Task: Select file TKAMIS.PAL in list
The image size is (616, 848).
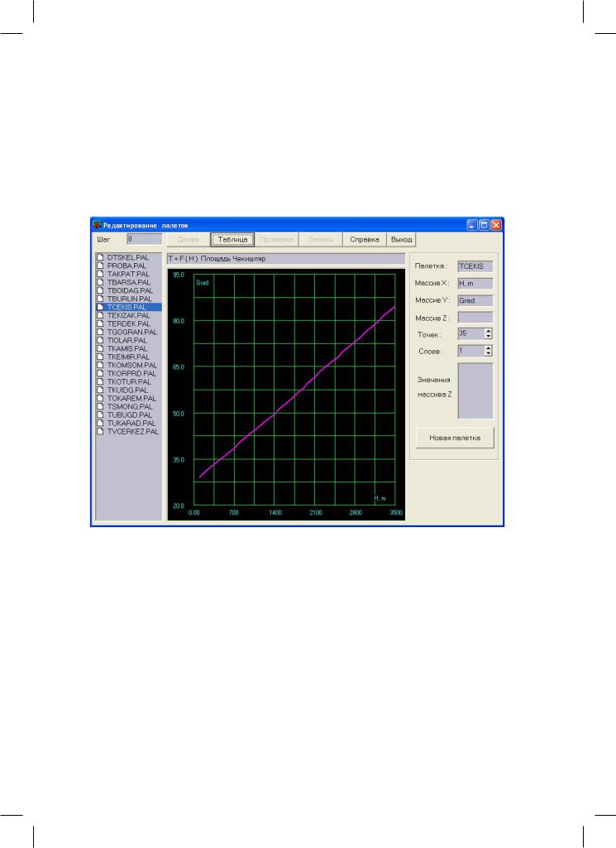Action: (x=127, y=348)
